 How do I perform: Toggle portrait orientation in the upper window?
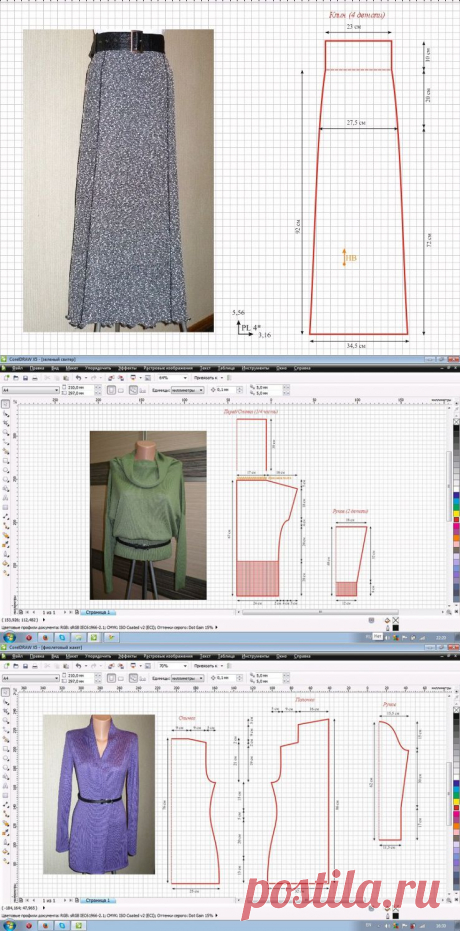coord(112,390)
